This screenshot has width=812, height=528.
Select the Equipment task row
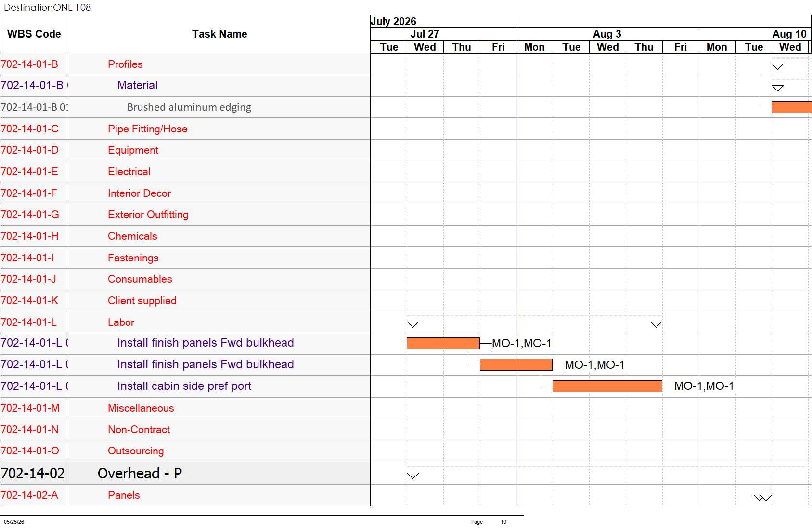tap(133, 150)
